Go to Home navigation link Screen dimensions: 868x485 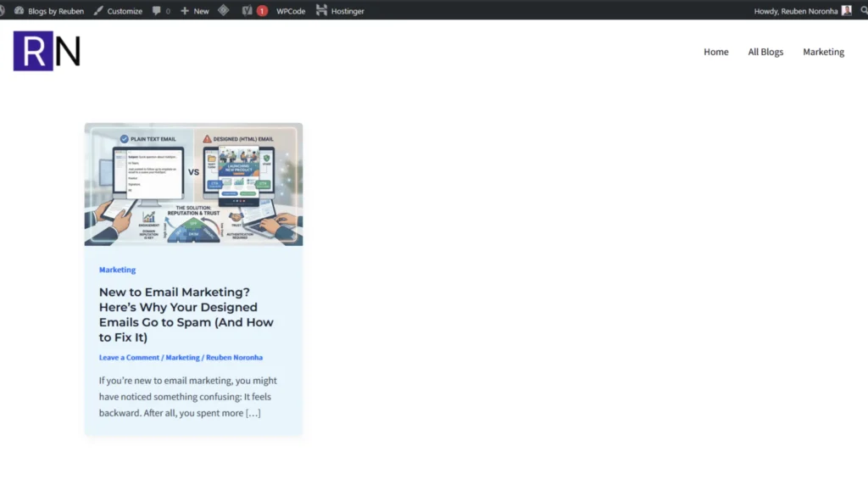coord(715,52)
